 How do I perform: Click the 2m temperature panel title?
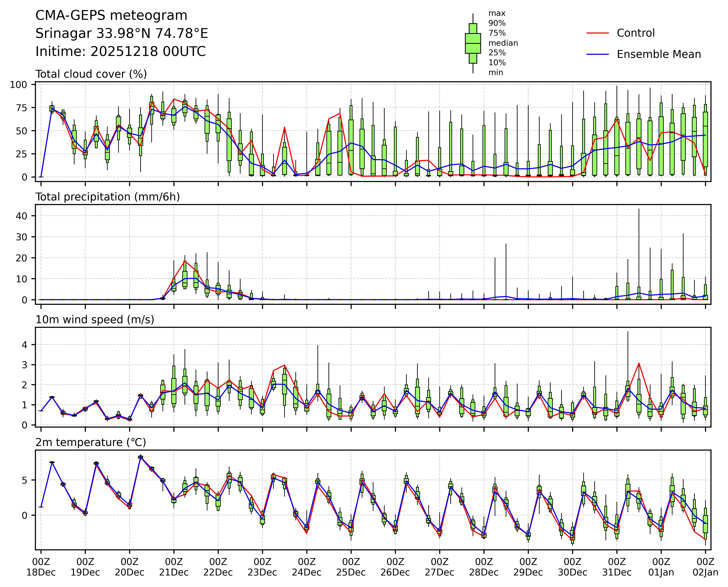[x=91, y=442]
